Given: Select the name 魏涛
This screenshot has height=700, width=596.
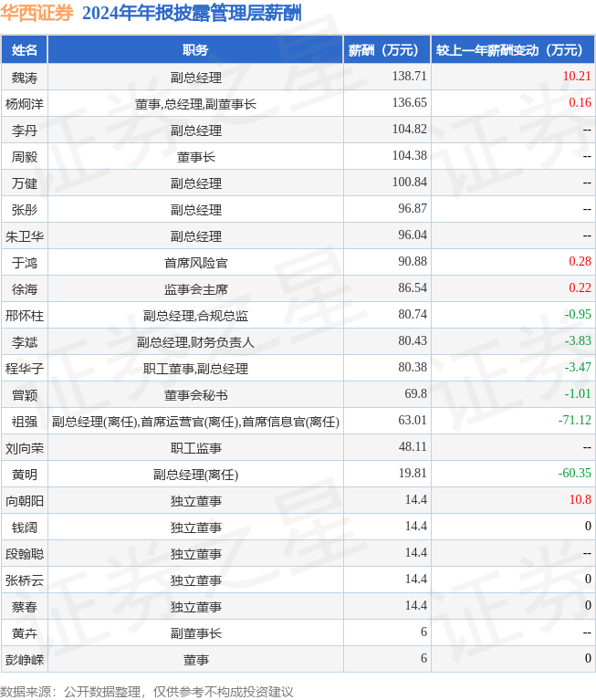Looking at the screenshot, I should [25, 78].
